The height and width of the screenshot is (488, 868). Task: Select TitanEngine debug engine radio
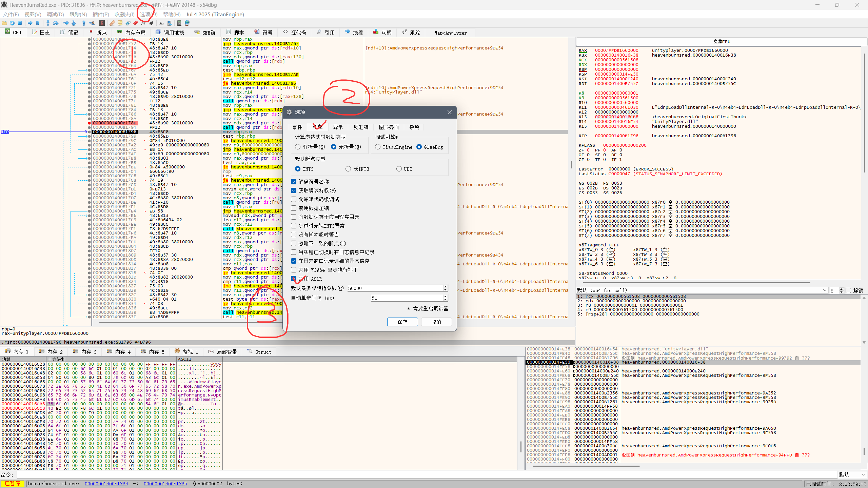coord(378,147)
